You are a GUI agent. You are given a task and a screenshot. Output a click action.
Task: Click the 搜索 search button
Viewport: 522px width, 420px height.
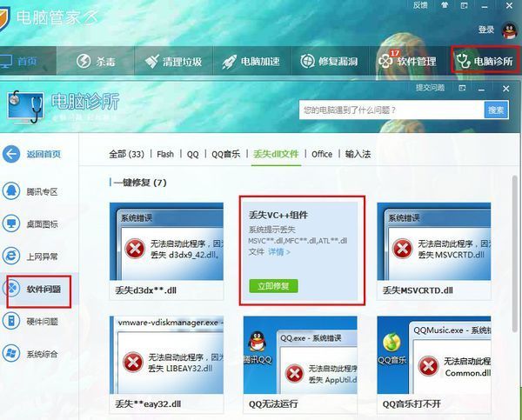[496, 110]
